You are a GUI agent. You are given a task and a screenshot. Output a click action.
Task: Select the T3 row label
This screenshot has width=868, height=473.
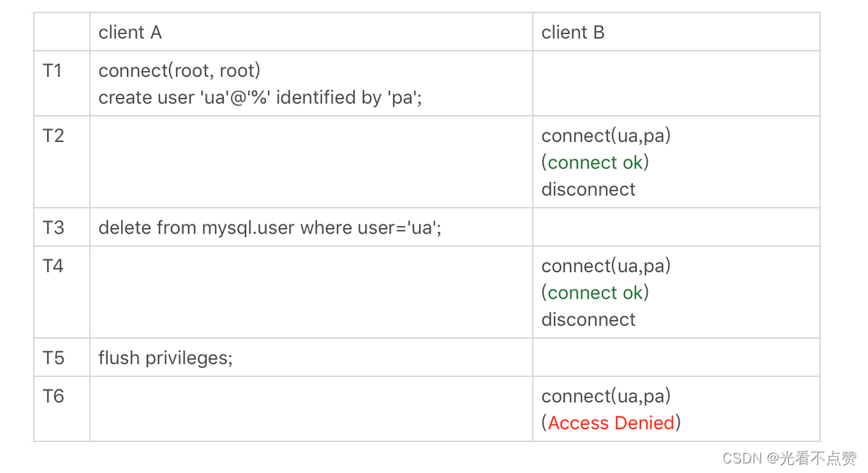[x=53, y=228]
